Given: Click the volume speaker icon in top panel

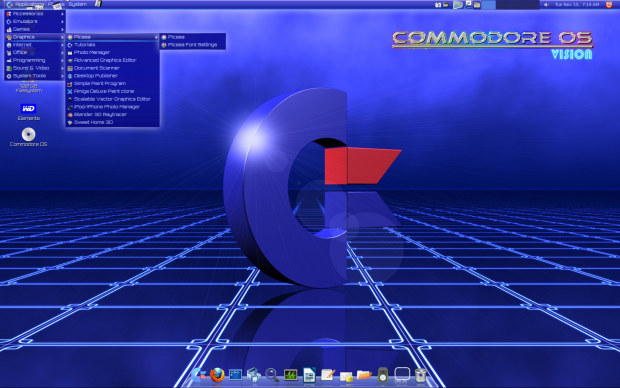Looking at the screenshot, I should 546,4.
